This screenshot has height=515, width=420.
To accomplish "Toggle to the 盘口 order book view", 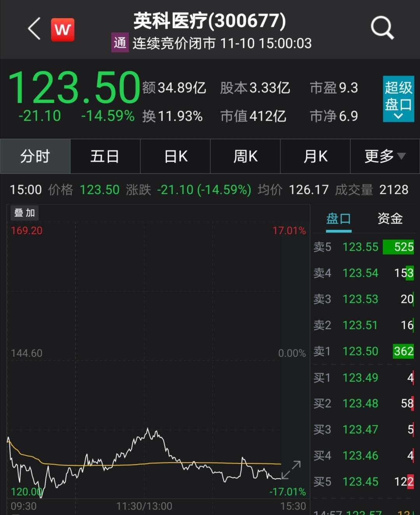I will tap(339, 219).
